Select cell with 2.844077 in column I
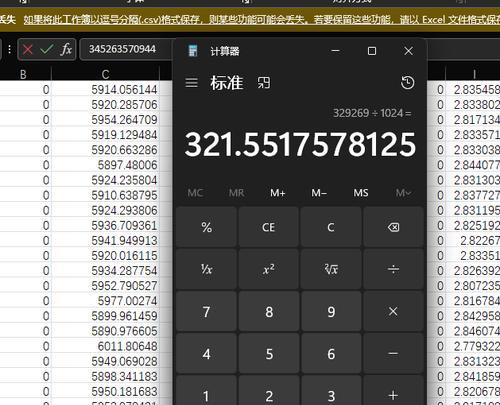This screenshot has width=500, height=405. click(x=473, y=165)
